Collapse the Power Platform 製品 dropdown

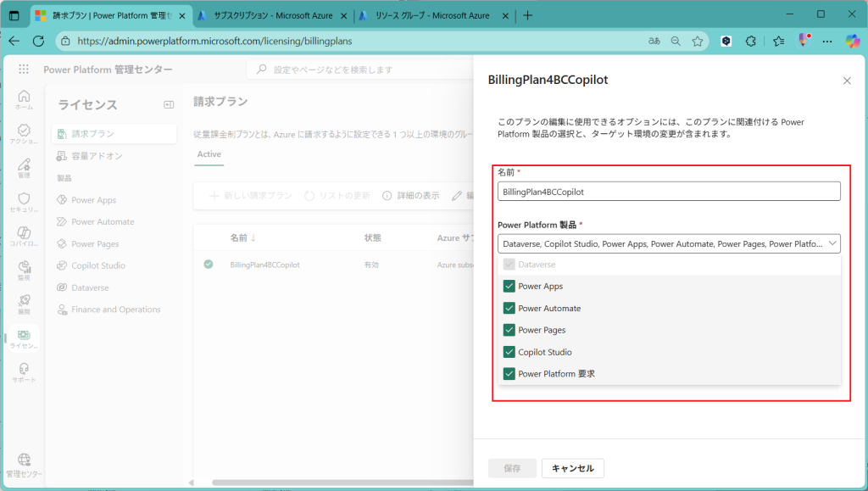pos(832,243)
